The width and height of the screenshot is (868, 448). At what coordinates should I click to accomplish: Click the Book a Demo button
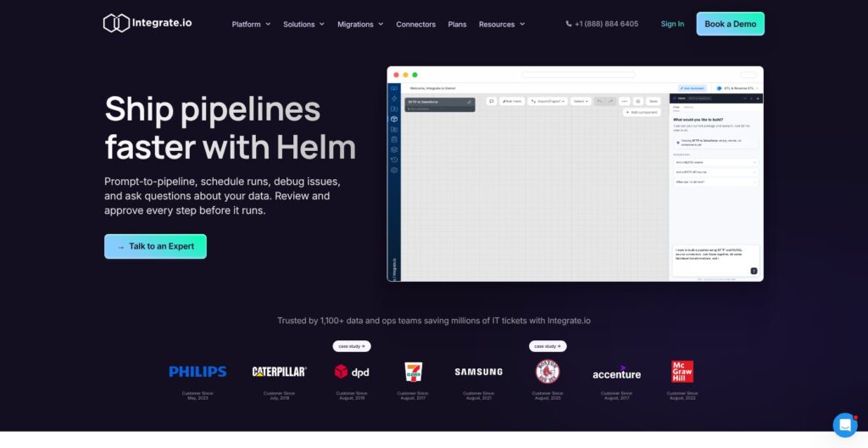pos(730,24)
